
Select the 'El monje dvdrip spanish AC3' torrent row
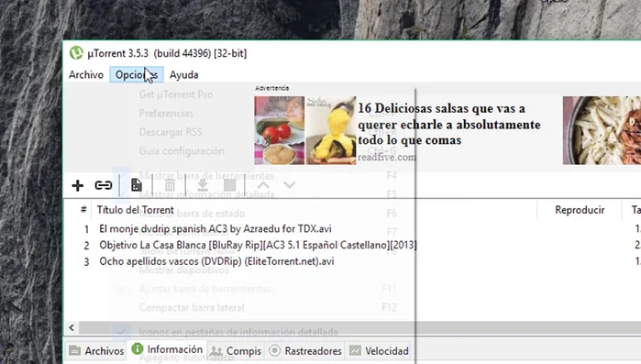click(352, 229)
